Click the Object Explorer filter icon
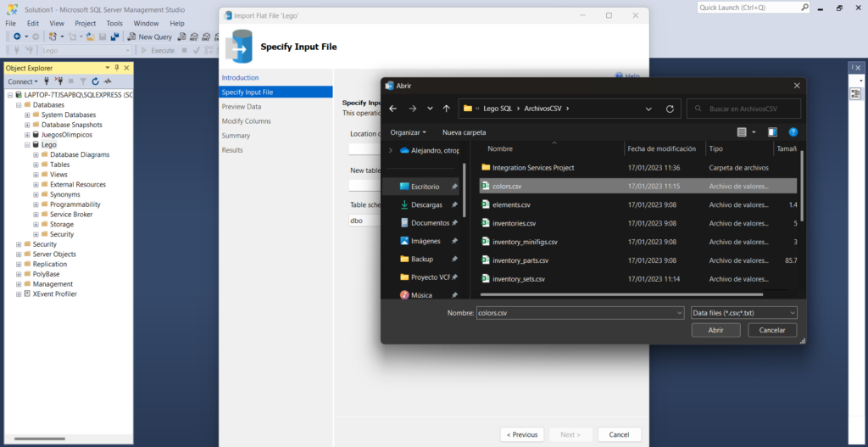The height and width of the screenshot is (447, 868). [x=83, y=81]
